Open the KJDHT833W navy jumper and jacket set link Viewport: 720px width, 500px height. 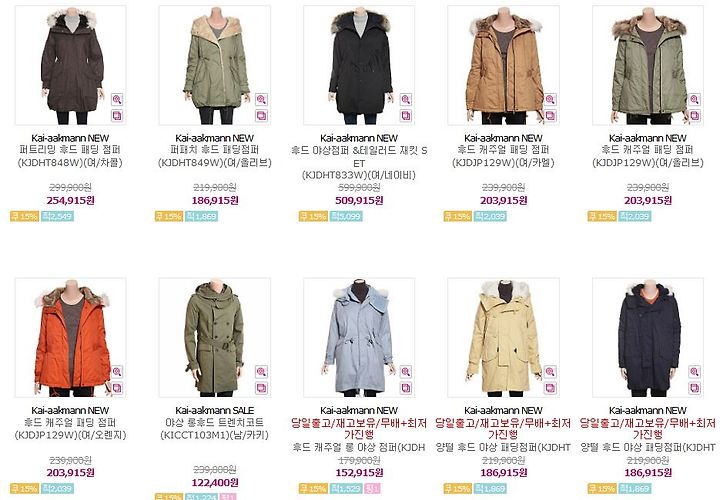359,163
